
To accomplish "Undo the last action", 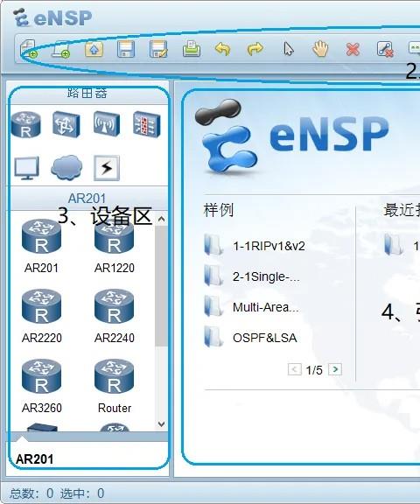I will [x=222, y=49].
